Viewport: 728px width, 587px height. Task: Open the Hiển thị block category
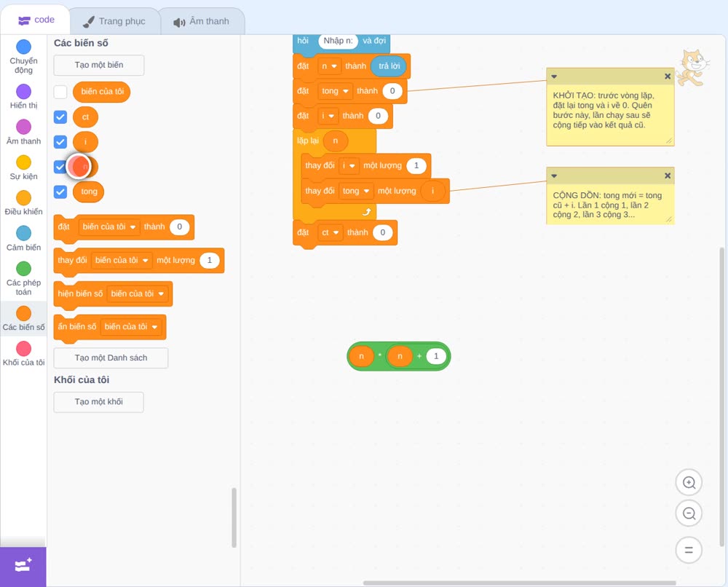[x=23, y=97]
